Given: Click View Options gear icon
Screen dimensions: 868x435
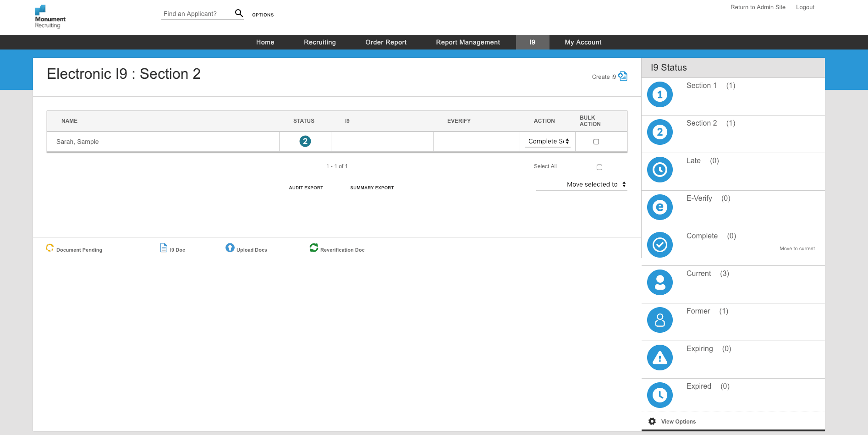Looking at the screenshot, I should coord(652,421).
